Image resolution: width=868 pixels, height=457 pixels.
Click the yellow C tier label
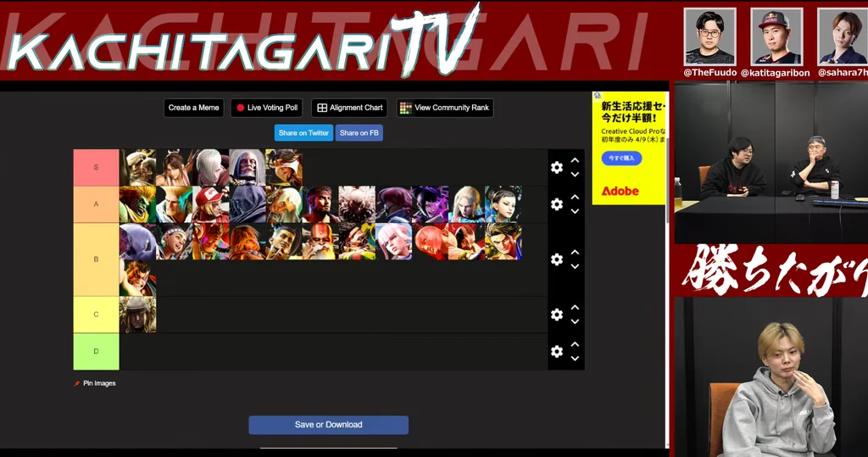[x=97, y=315]
